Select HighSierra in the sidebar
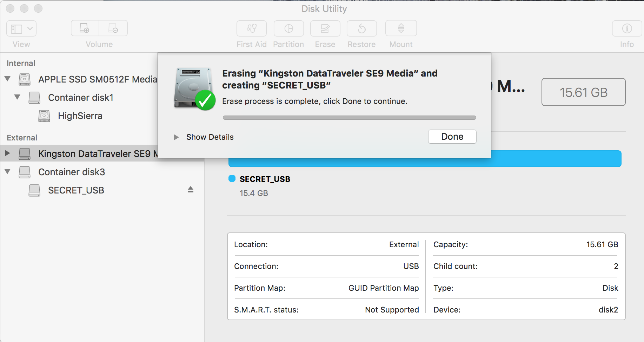 80,116
